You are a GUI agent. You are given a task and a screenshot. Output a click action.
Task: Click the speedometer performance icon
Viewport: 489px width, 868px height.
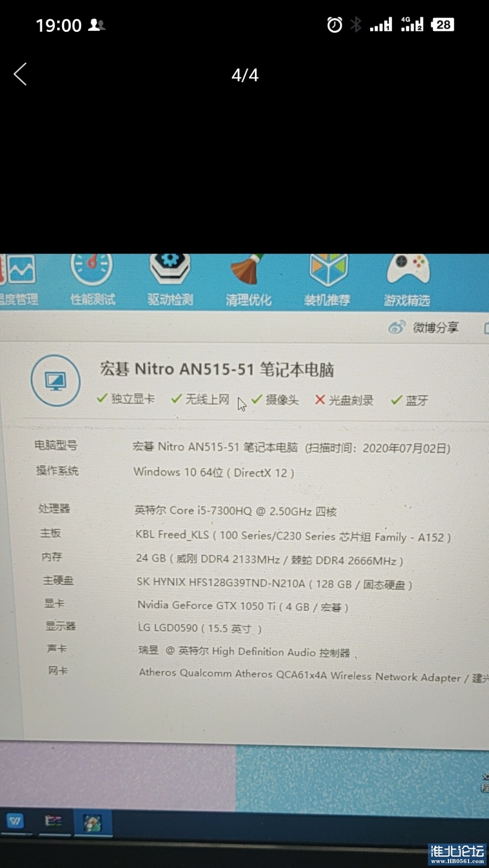[91, 268]
